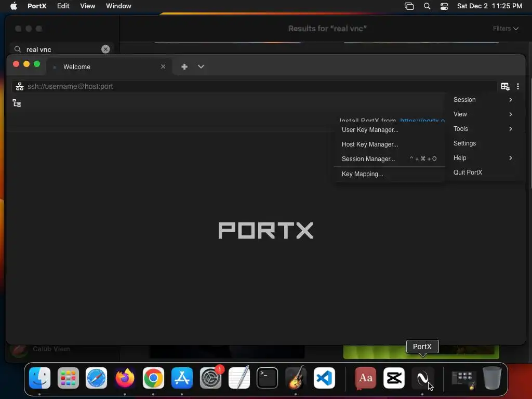The image size is (532, 399).
Task: Open Host Key Manager
Action: [x=389, y=144]
